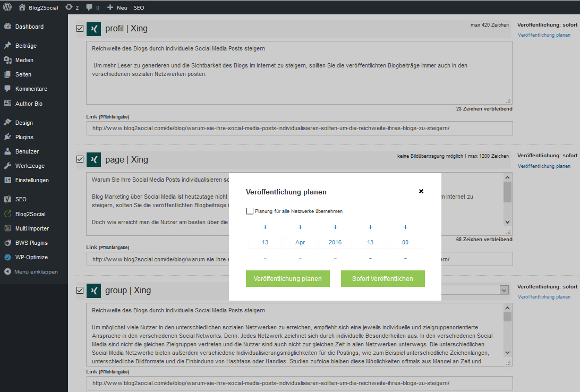This screenshot has height=392, width=580.
Task: Collapse menu via Menü einklappen arrow
Action: (7, 271)
